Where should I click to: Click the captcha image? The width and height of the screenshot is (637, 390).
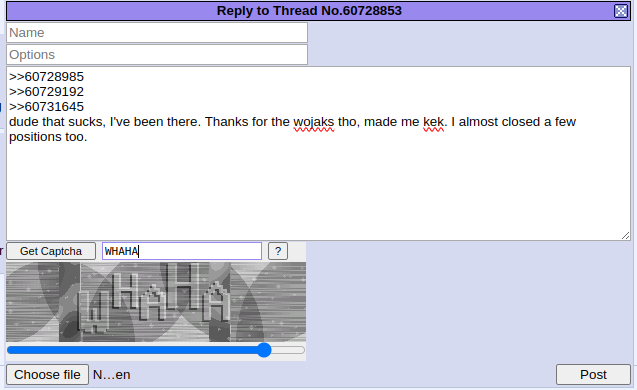click(156, 302)
